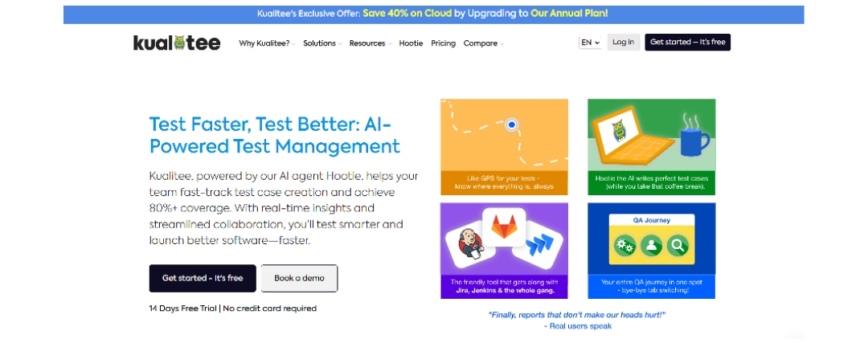868x343 pixels.
Task: Click the hero Get started button
Action: [203, 278]
